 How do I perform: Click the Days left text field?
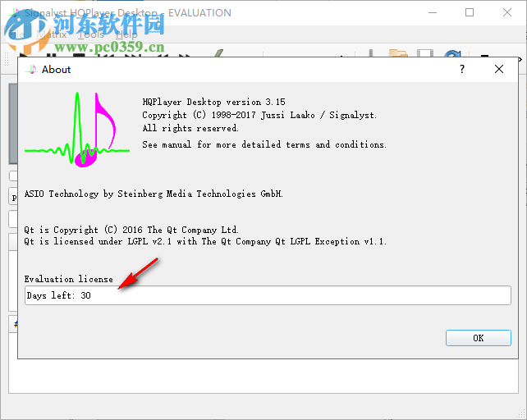tap(268, 295)
